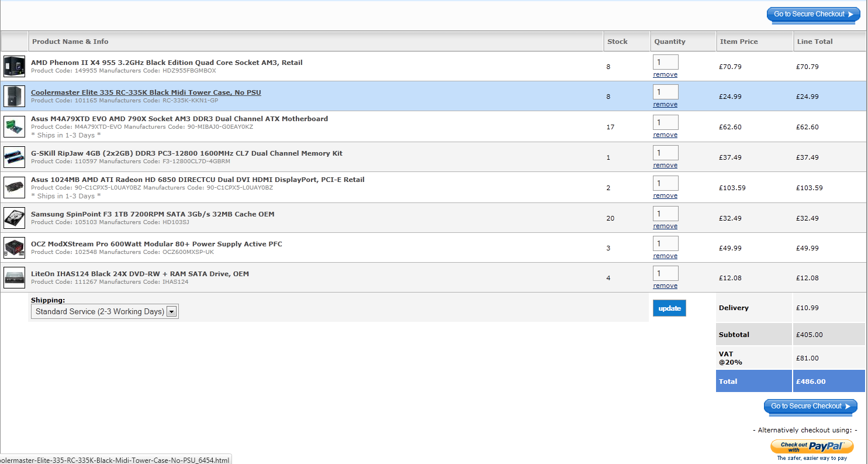This screenshot has width=868, height=464.
Task: Click the Asus M4A79XTD motherboard thumbnail image
Action: [x=14, y=126]
